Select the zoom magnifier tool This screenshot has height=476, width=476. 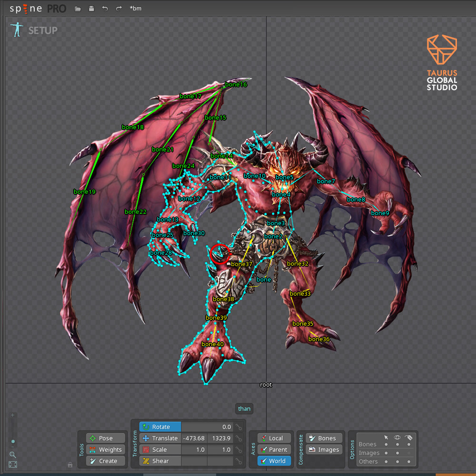click(13, 455)
